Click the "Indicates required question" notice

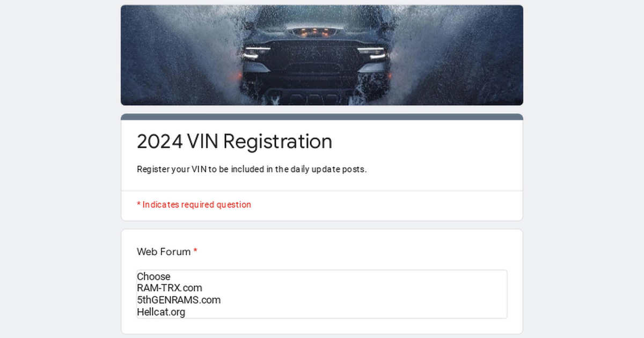[x=196, y=204]
